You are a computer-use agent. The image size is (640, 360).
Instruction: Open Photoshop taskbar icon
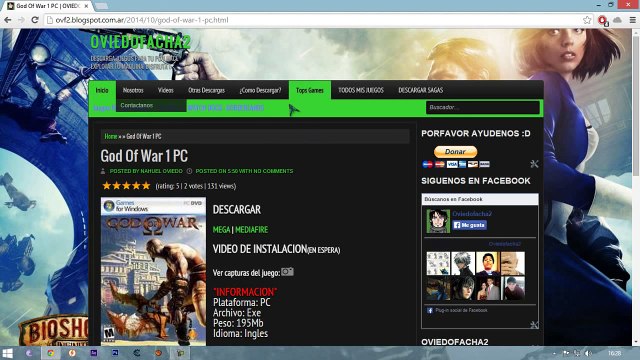click(x=116, y=353)
